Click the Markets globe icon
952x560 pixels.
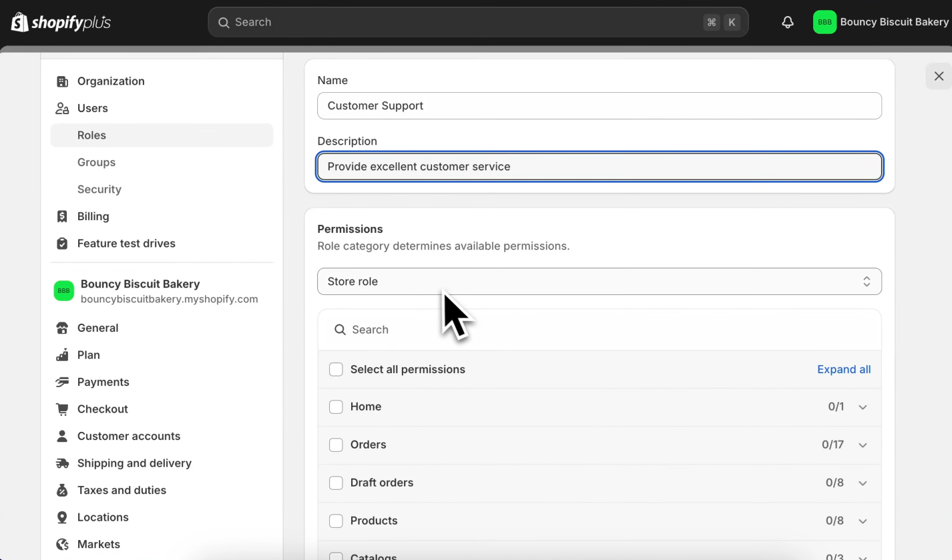pos(62,544)
